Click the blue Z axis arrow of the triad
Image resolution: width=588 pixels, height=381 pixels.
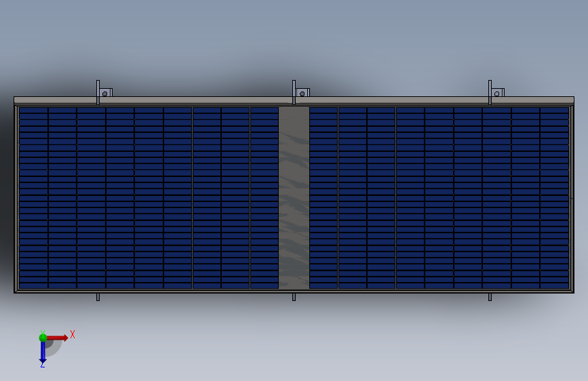[x=43, y=352]
